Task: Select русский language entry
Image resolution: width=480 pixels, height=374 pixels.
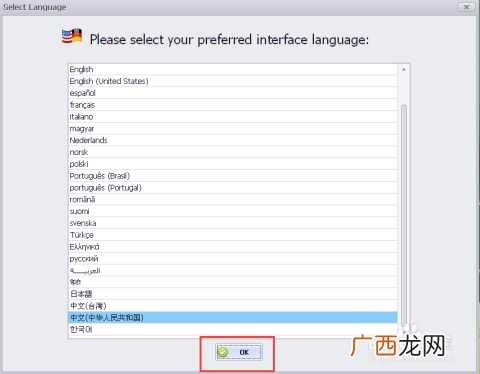Action: (x=233, y=259)
